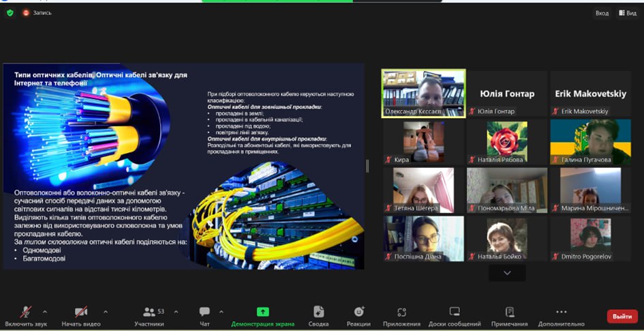Open the Примечания notes tool
The image size is (644, 331).
509,312
